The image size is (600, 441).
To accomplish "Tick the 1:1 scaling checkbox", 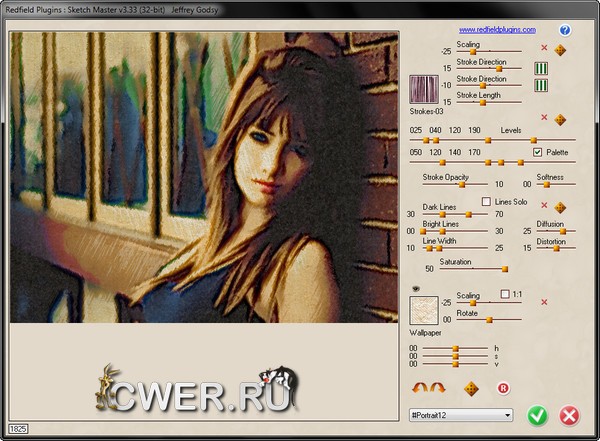I will 504,294.
